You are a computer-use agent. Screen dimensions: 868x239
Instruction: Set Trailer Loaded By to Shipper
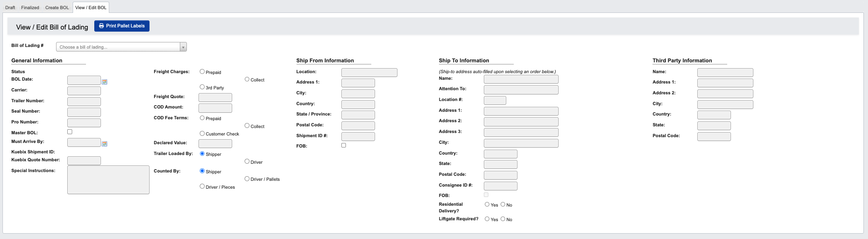[x=202, y=153]
